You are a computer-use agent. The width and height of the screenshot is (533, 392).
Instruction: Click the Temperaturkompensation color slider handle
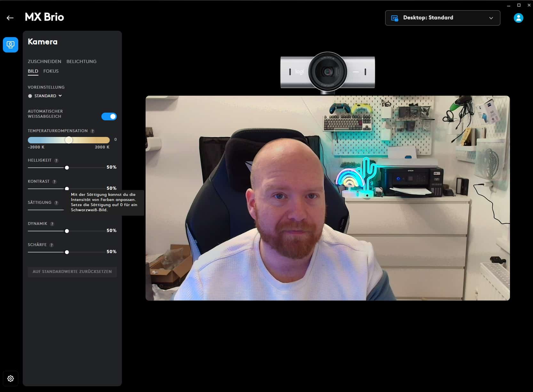(x=69, y=140)
